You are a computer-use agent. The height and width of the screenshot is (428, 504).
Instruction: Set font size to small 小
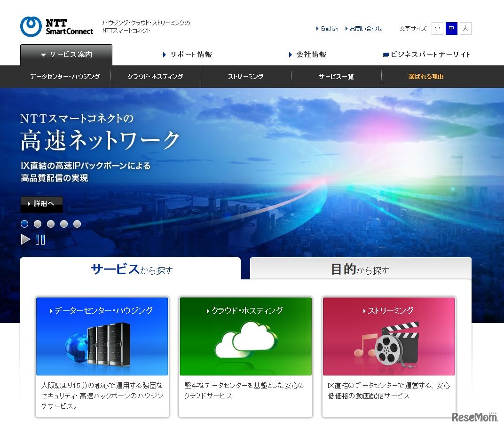pos(437,28)
